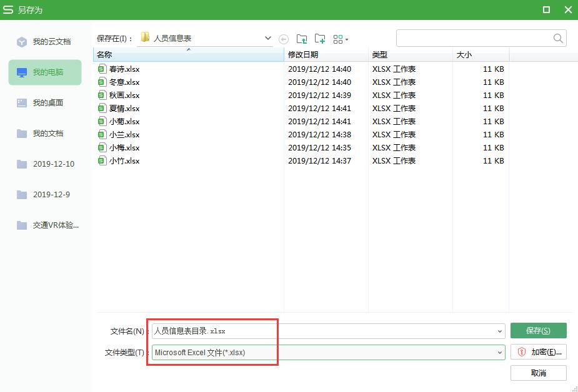Open the 文件类型 format dropdown
Viewport: 578px width, 392px height.
pos(500,352)
